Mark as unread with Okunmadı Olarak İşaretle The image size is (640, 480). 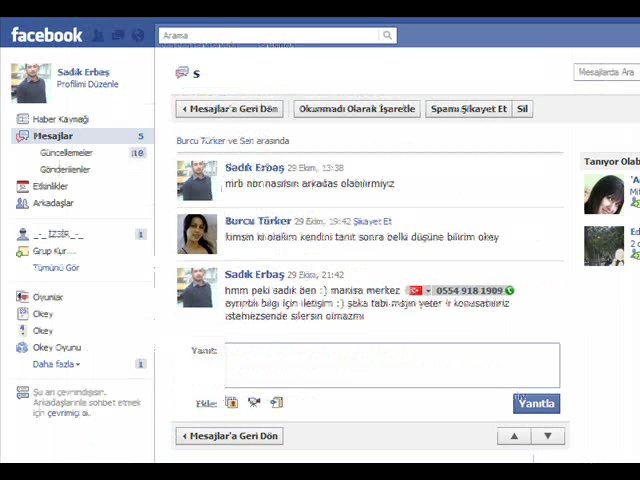coord(357,109)
